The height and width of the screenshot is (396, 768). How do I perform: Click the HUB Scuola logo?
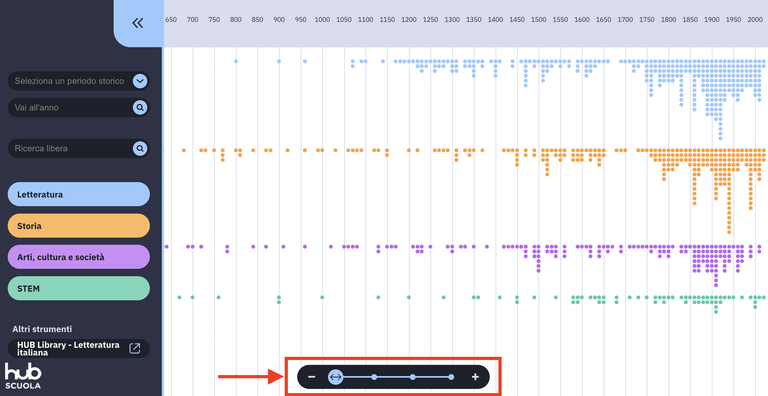click(23, 376)
